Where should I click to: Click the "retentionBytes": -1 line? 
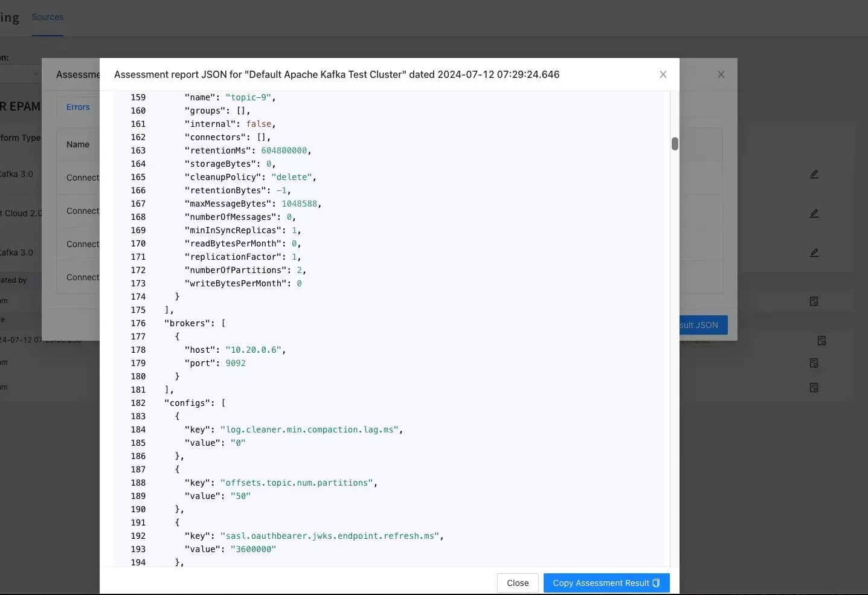pyautogui.click(x=237, y=190)
